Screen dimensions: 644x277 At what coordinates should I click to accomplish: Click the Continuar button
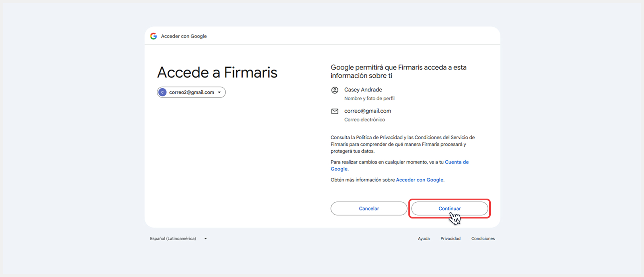point(449,209)
